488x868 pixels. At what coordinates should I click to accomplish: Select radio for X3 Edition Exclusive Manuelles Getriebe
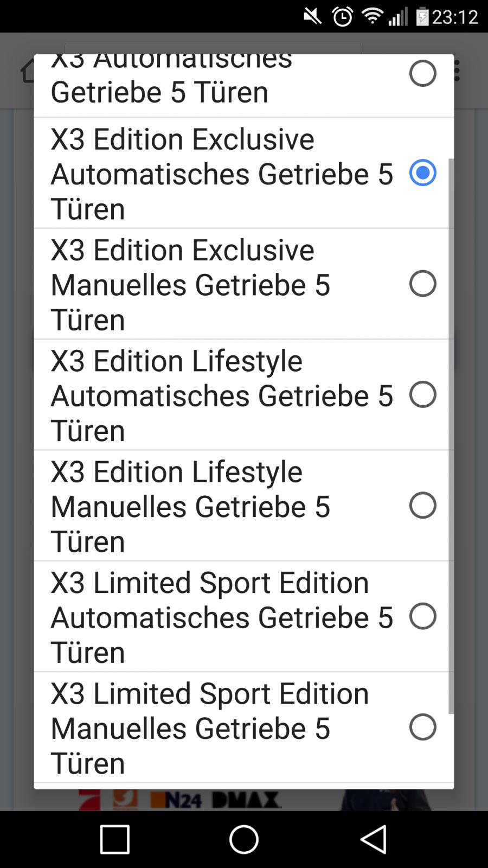point(422,284)
